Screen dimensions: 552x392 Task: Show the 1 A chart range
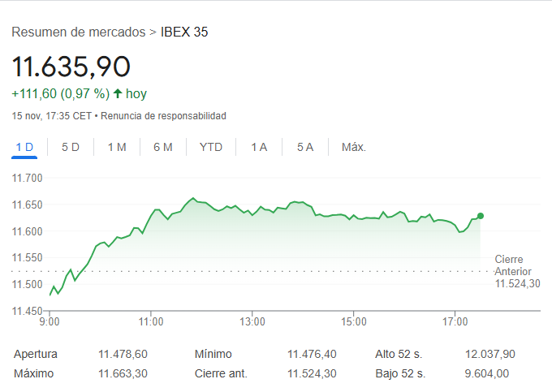259,147
